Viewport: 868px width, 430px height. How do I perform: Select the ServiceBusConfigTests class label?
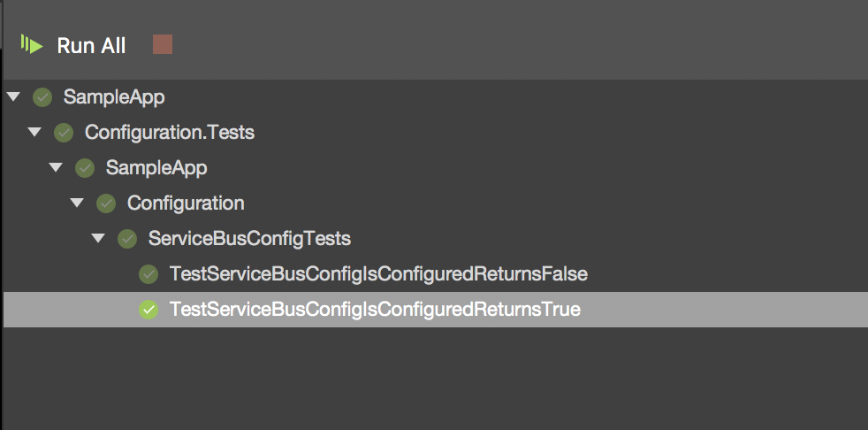249,239
